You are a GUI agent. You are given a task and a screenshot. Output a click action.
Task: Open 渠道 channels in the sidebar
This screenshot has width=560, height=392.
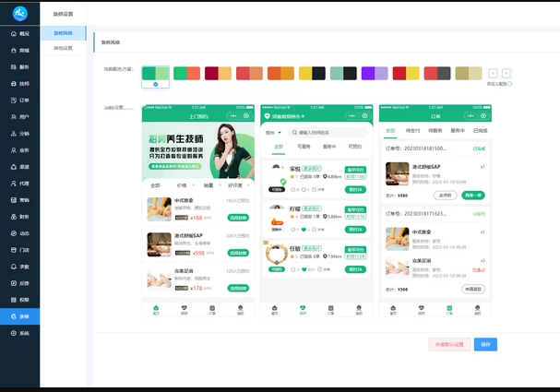pos(20,167)
